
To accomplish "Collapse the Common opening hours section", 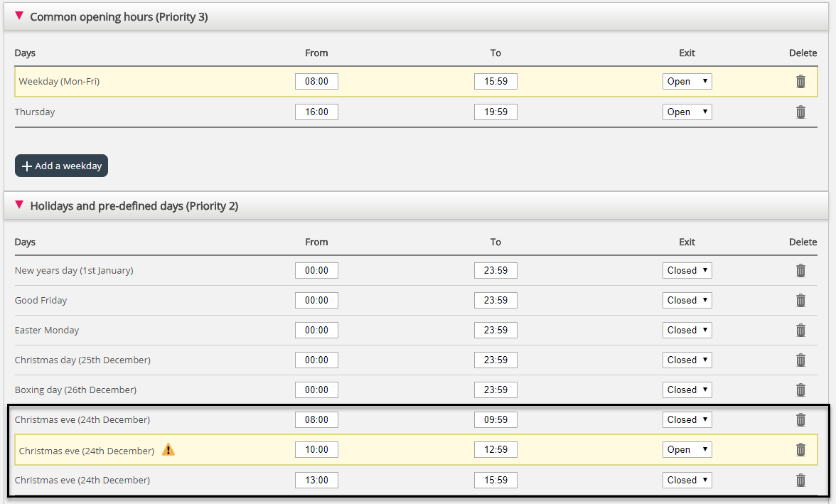I will (19, 16).
